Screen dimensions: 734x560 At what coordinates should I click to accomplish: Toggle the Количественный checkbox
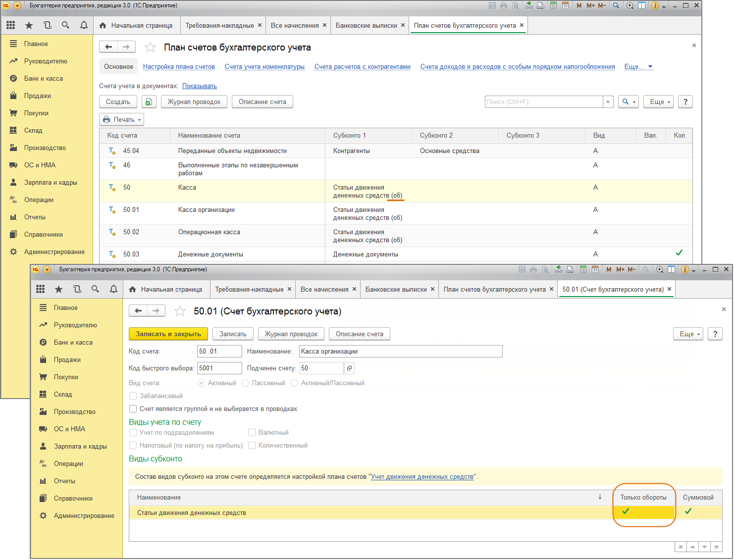252,446
